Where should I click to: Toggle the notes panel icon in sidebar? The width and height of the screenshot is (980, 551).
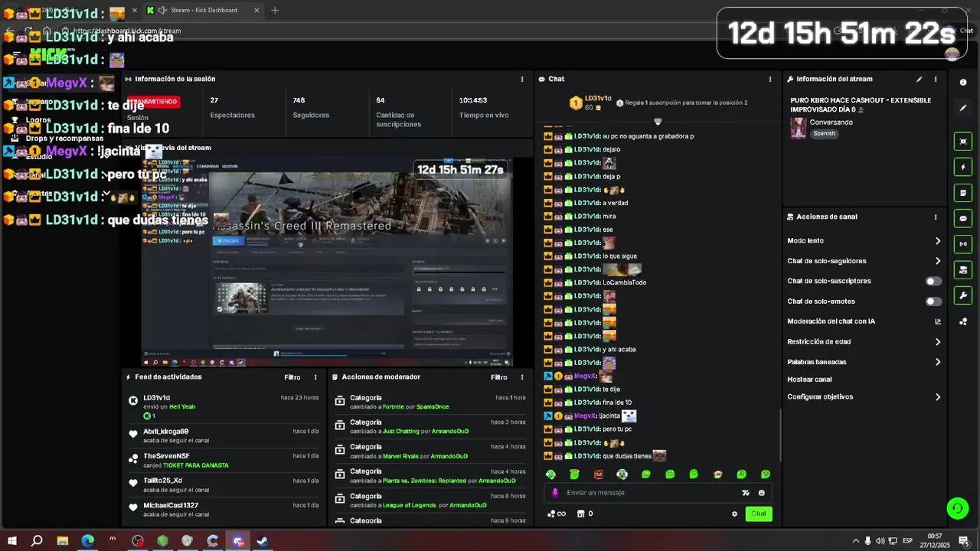[x=963, y=193]
